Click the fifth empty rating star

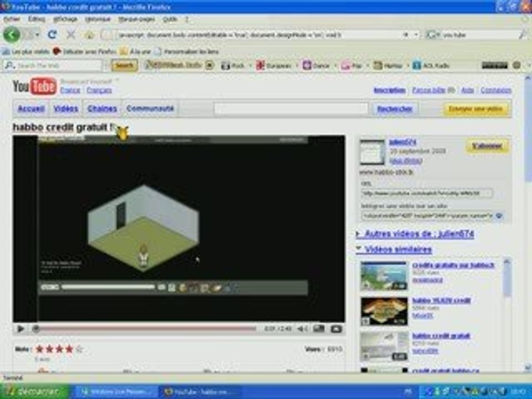point(79,349)
